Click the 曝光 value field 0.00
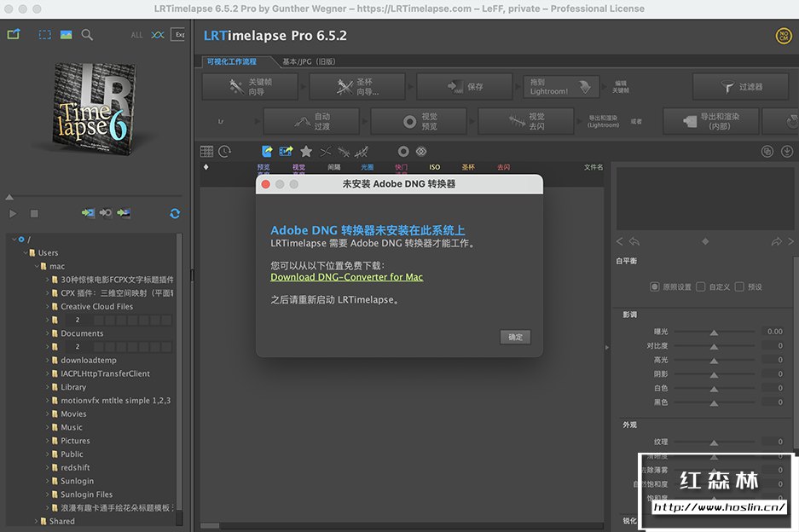799x532 pixels. [x=774, y=332]
